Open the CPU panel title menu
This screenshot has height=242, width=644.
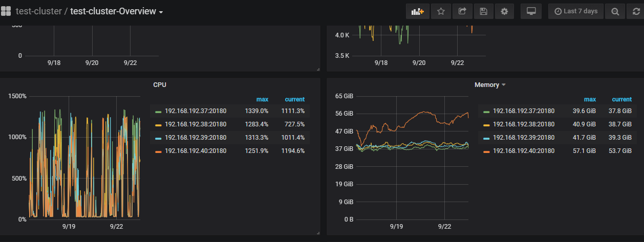(x=160, y=85)
